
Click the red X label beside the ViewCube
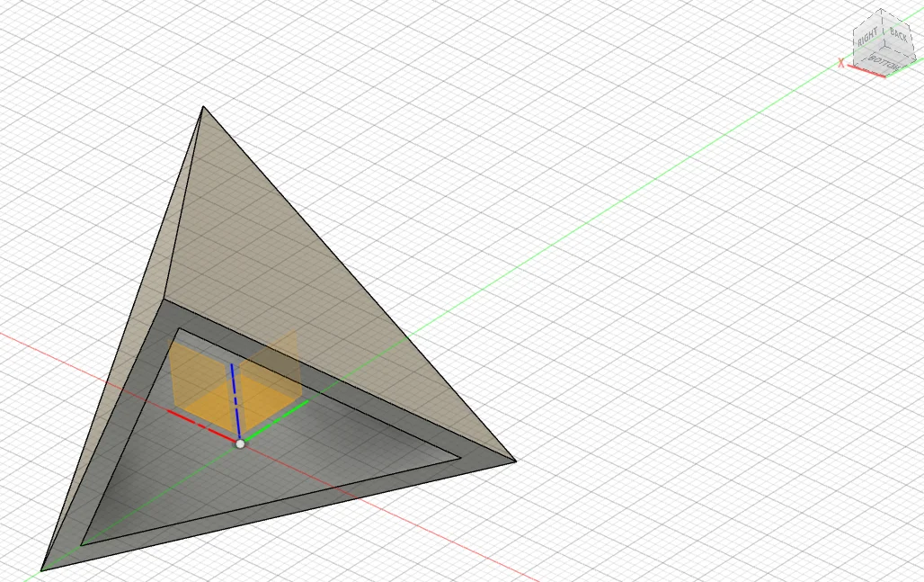(x=840, y=62)
